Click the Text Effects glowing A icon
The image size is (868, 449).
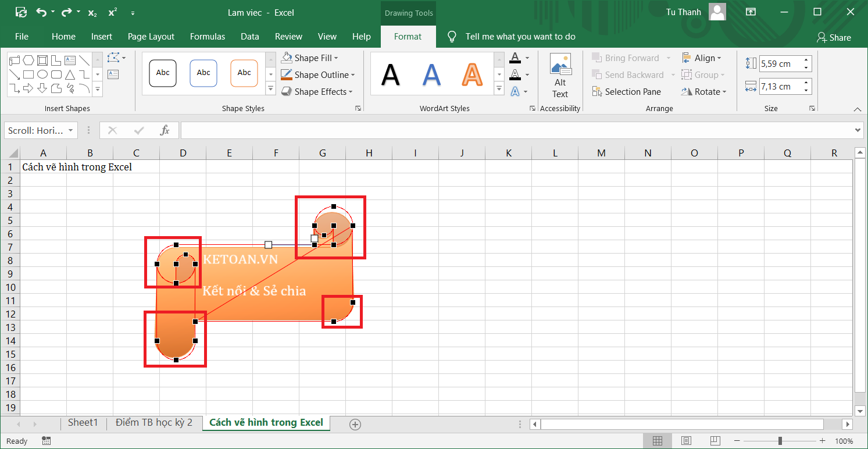515,92
